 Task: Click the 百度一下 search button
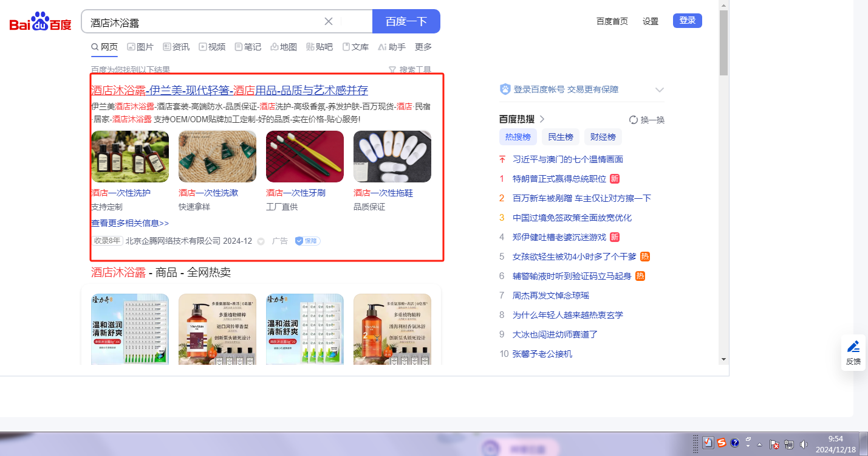(x=406, y=21)
